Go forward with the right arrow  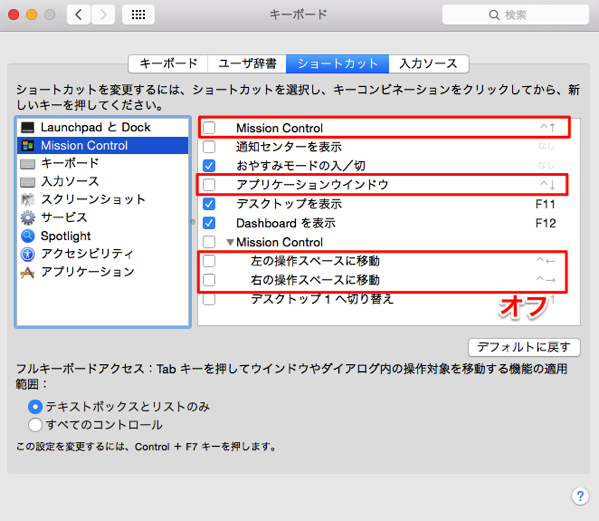coord(103,15)
